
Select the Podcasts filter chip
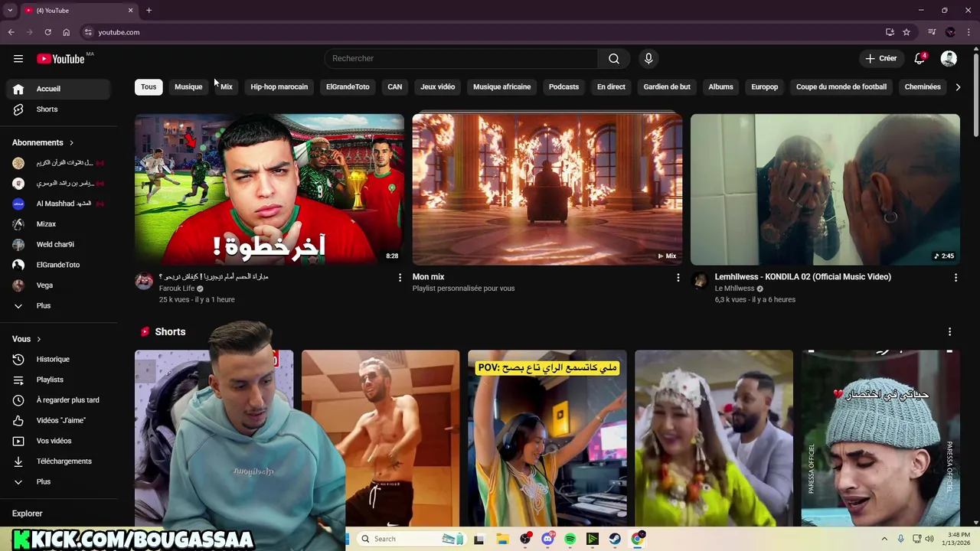point(563,87)
